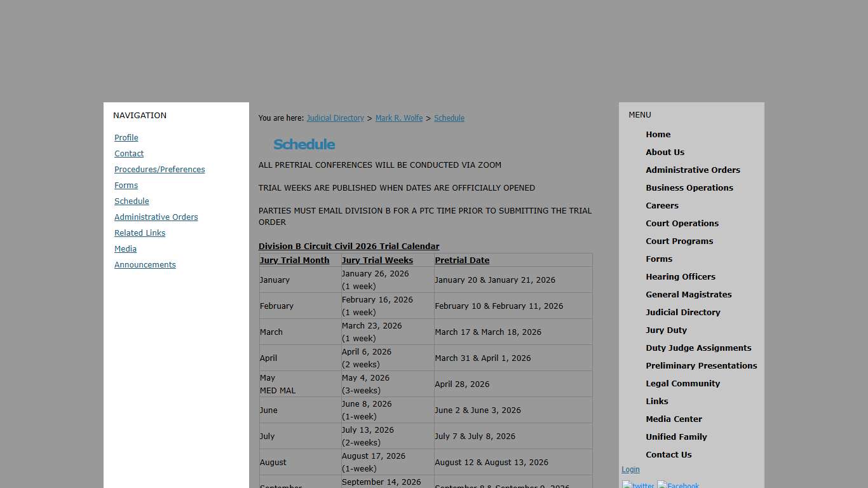Screen dimensions: 868x488
Task: Open About Us menu entry
Action: tap(665, 152)
